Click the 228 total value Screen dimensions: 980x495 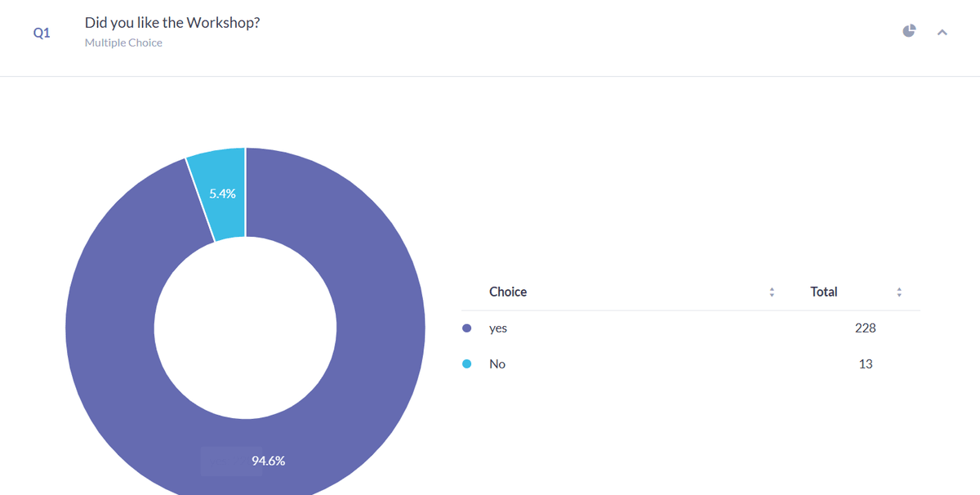tap(865, 328)
